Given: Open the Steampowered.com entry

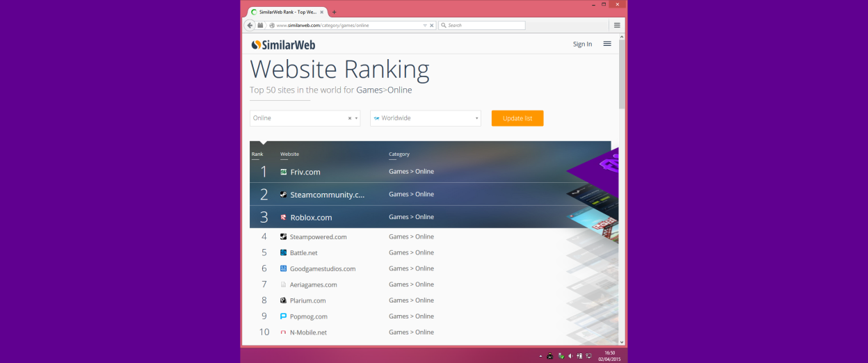Looking at the screenshot, I should (318, 237).
